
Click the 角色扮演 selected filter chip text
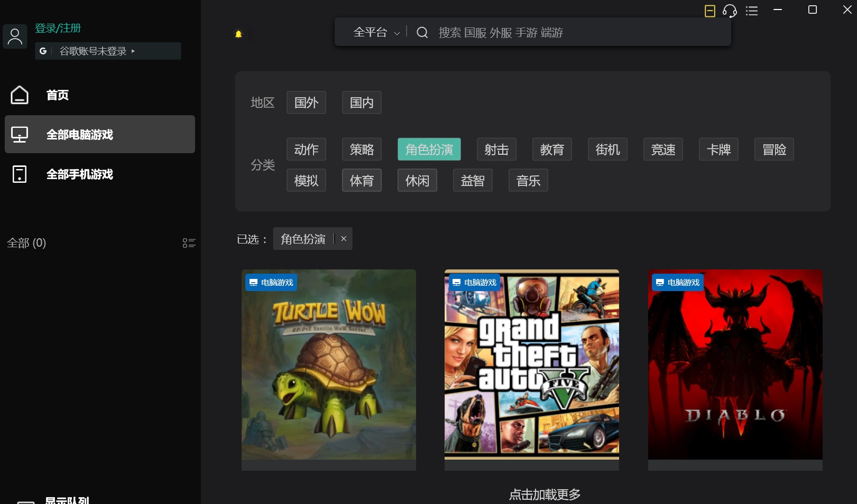coord(303,239)
